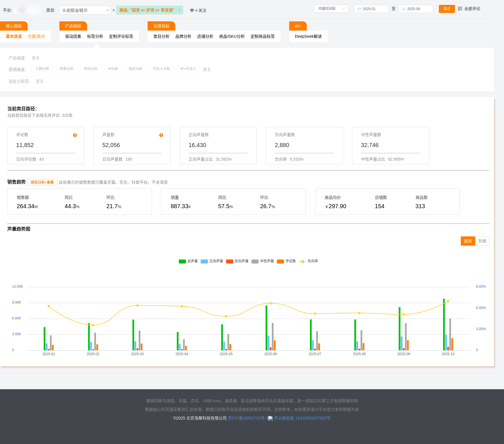Expand 更多 in 营销维度 row
The height and width of the screenshot is (444, 504).
pyautogui.click(x=207, y=69)
